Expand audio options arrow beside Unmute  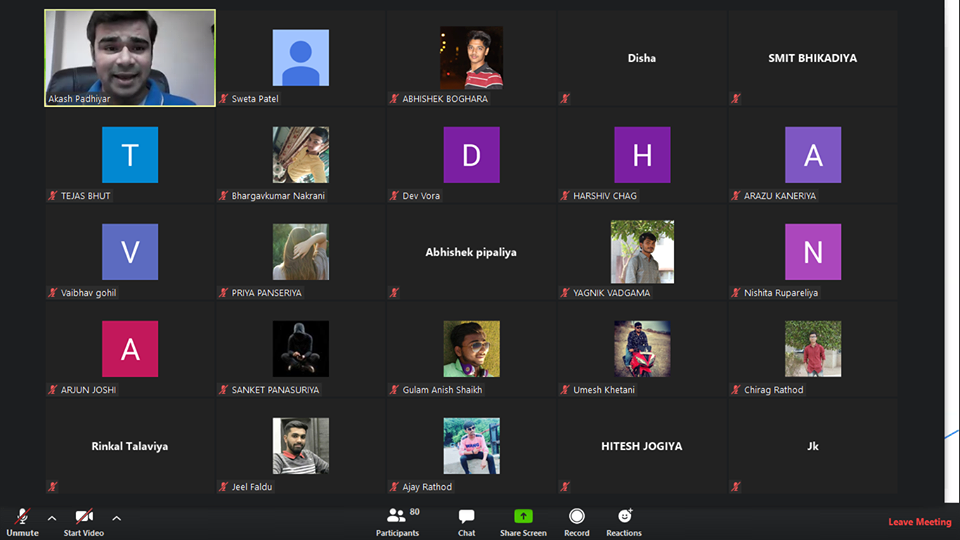pos(52,518)
